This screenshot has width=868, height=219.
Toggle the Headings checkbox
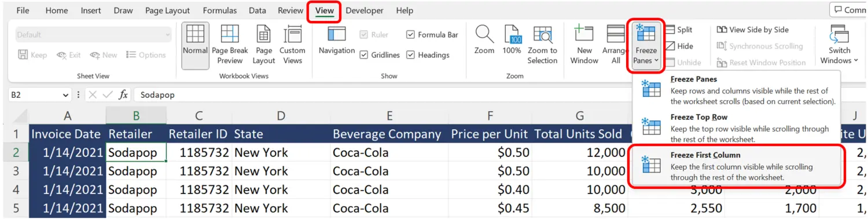[410, 55]
